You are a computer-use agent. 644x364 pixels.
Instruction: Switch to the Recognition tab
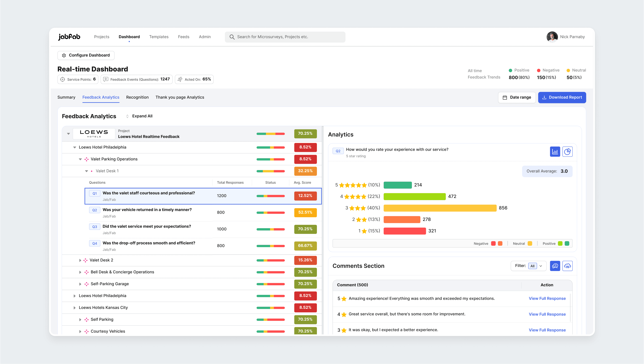137,97
